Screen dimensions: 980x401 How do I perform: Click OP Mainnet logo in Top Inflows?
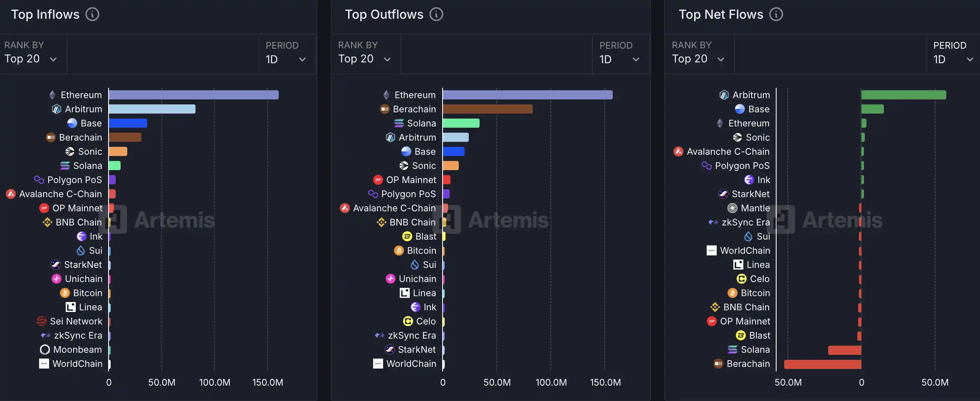pos(44,208)
